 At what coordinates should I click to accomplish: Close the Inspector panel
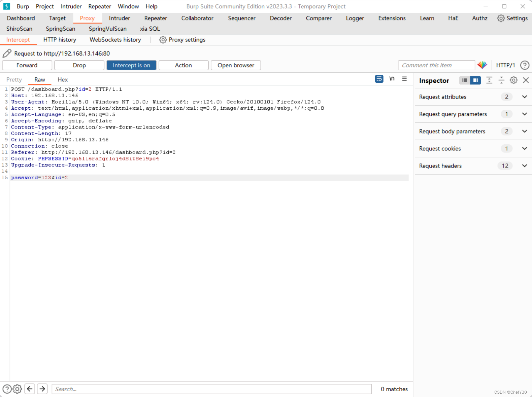pos(526,80)
